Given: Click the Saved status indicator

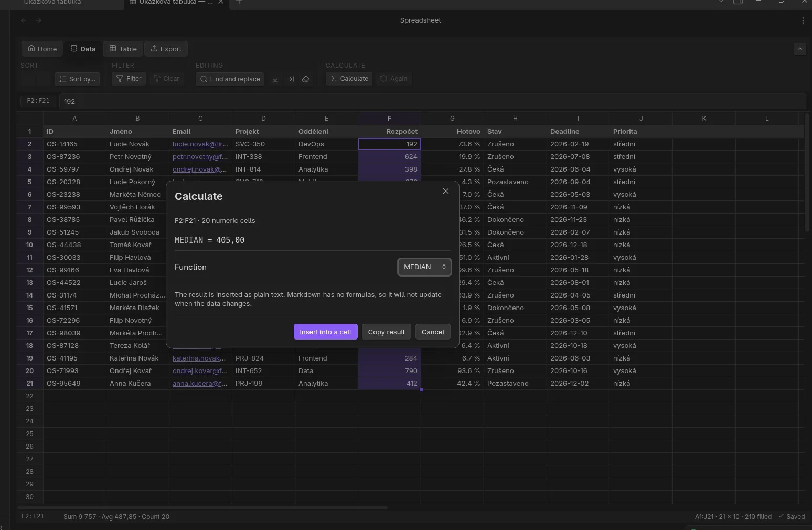Looking at the screenshot, I should point(791,517).
